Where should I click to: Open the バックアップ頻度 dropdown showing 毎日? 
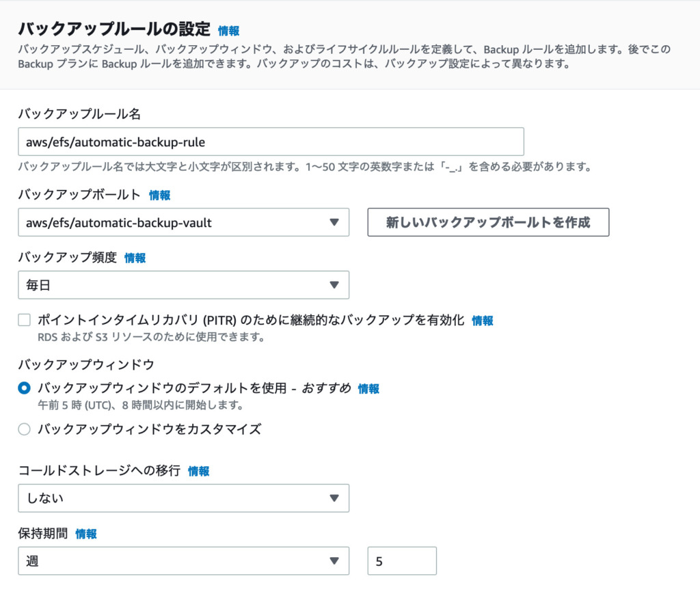183,285
